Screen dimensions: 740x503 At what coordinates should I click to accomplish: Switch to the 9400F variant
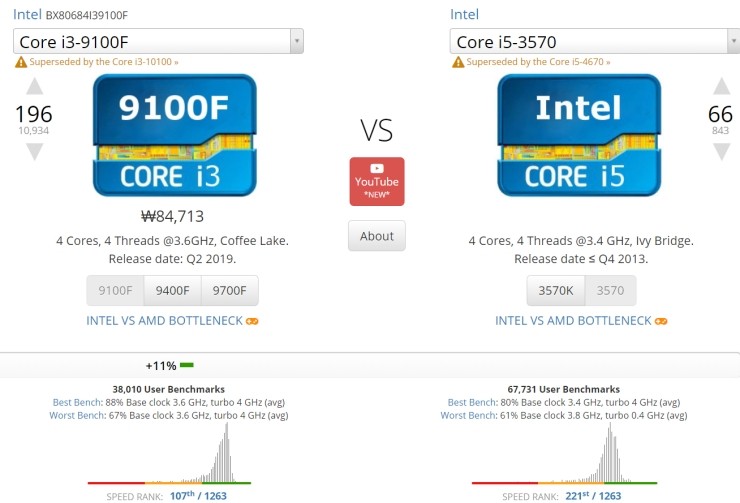(x=172, y=291)
